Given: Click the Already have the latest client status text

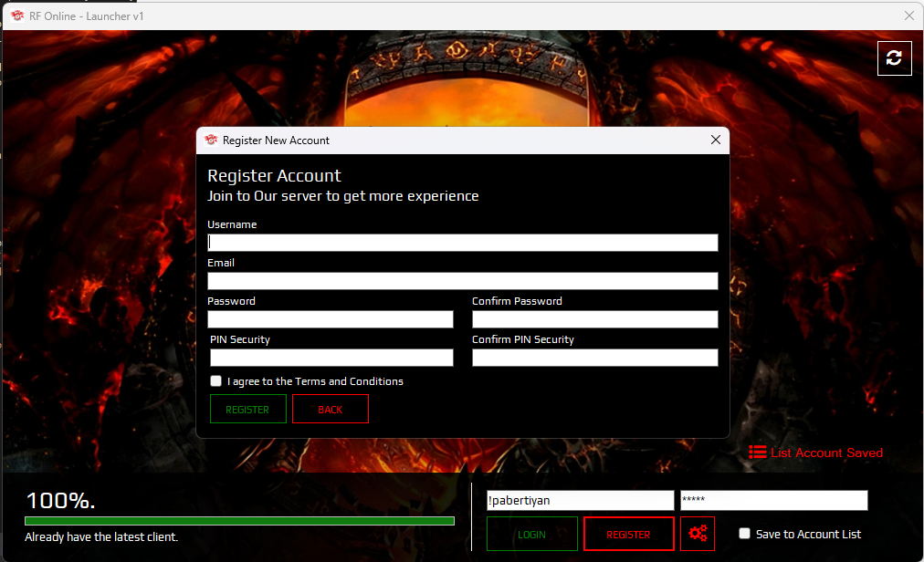Looking at the screenshot, I should 101,536.
